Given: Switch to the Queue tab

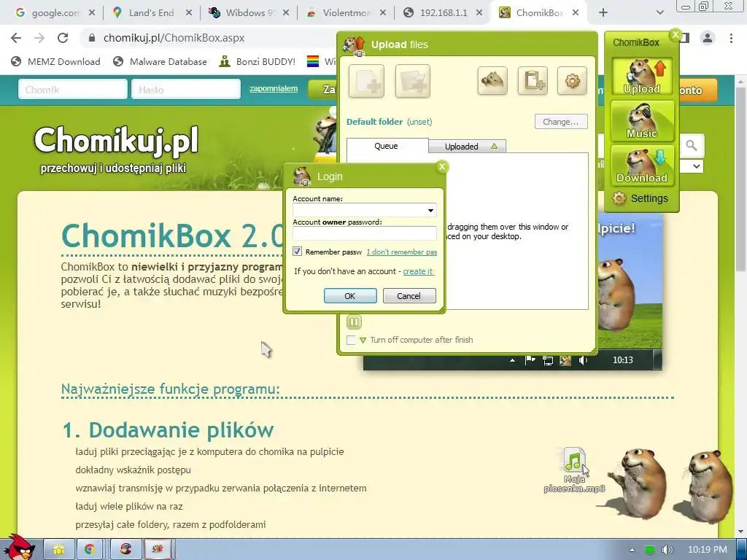Looking at the screenshot, I should click(387, 146).
